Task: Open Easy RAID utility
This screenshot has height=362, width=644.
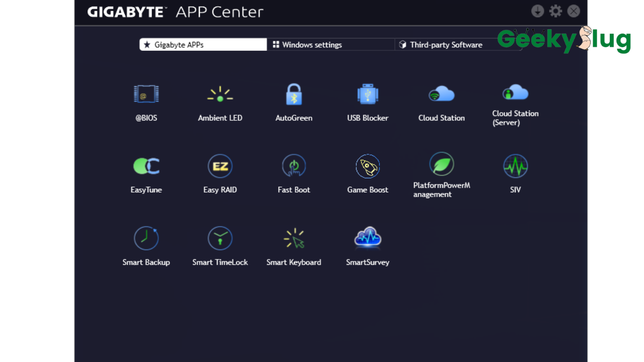Action: [x=220, y=166]
